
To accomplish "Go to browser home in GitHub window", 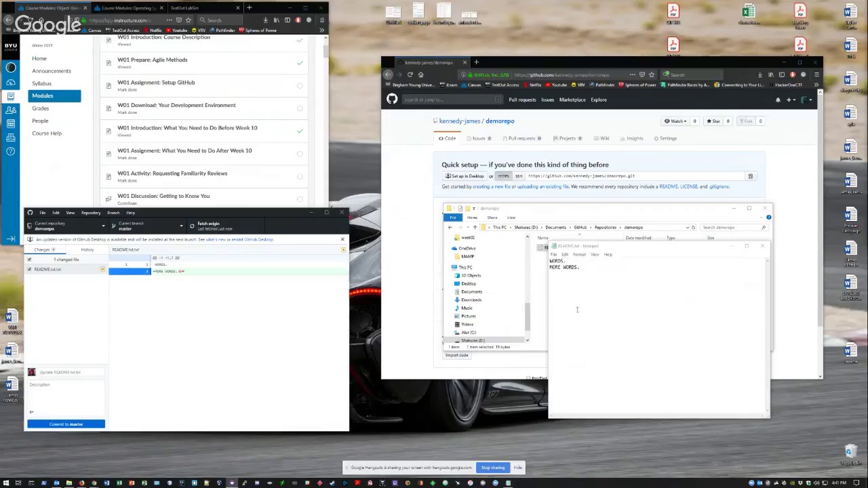I will pyautogui.click(x=420, y=75).
